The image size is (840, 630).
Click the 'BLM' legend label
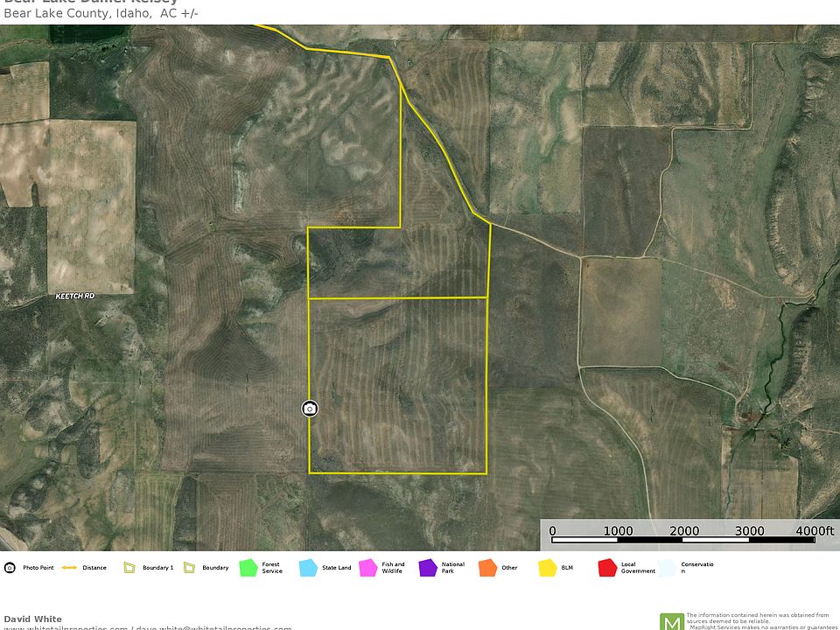point(567,568)
